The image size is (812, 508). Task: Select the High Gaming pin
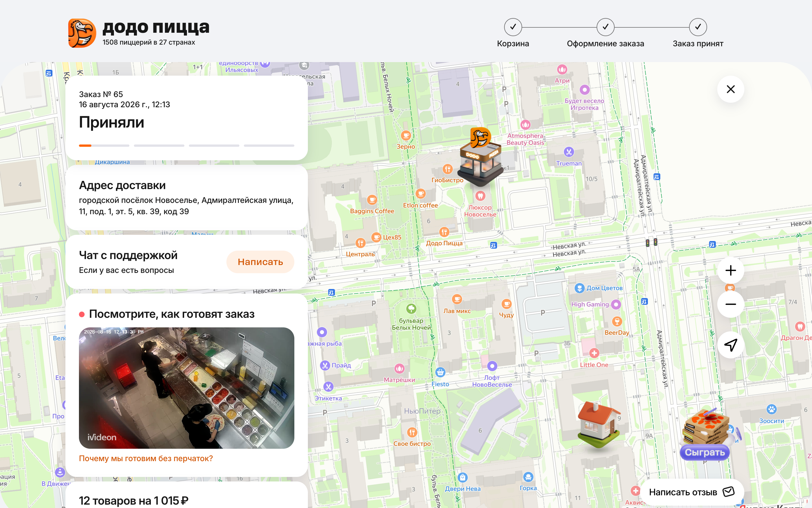[616, 305]
